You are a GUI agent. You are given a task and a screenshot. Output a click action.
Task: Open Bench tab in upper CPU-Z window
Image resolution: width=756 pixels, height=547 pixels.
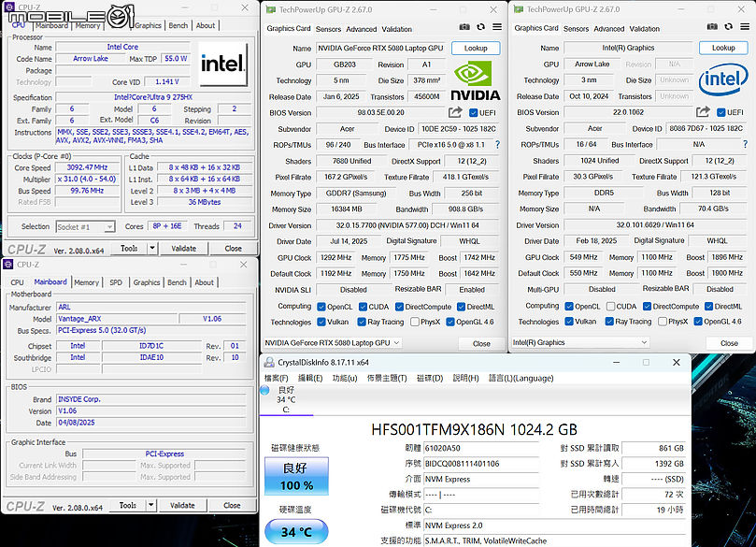point(178,25)
